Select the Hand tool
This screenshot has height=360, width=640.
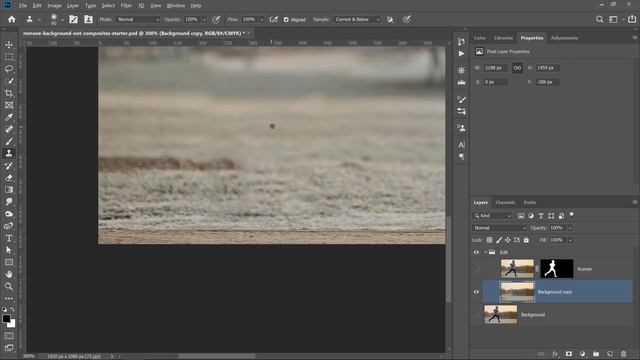click(x=9, y=274)
